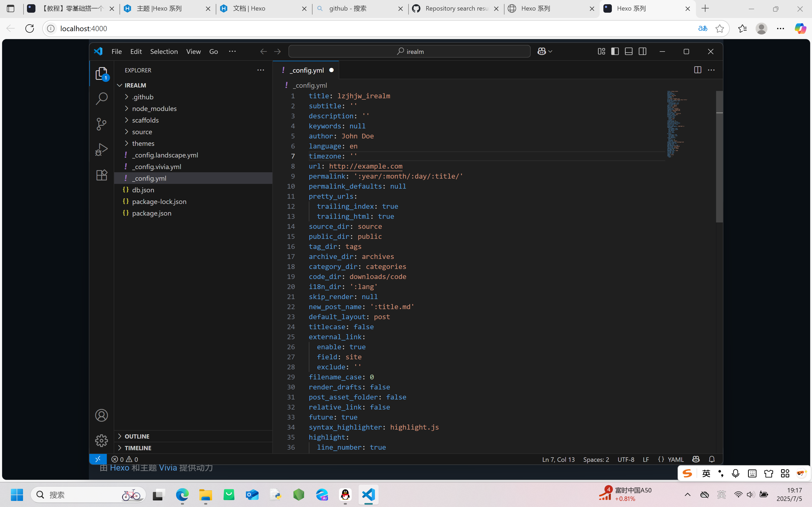Click the notifications bell in status bar
Image resolution: width=812 pixels, height=507 pixels.
point(711,459)
